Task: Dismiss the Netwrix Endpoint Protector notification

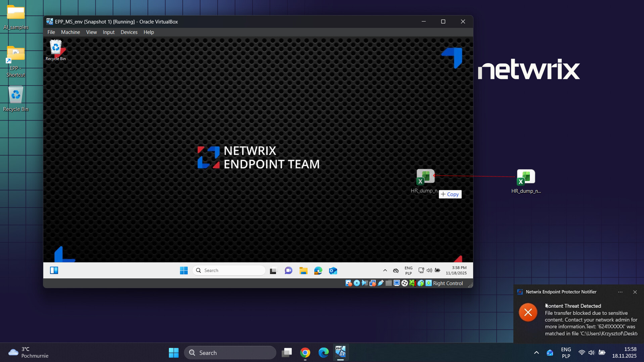Action: (x=635, y=292)
